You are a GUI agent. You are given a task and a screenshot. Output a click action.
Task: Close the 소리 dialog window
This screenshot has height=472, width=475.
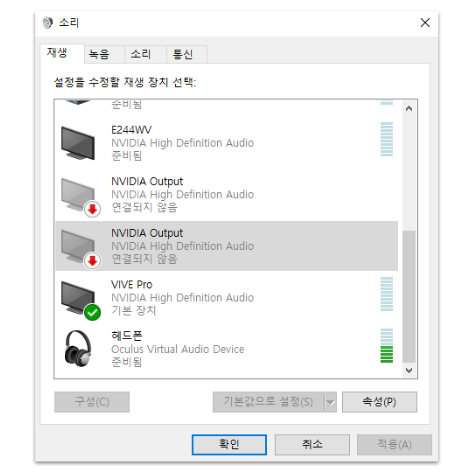(x=425, y=23)
